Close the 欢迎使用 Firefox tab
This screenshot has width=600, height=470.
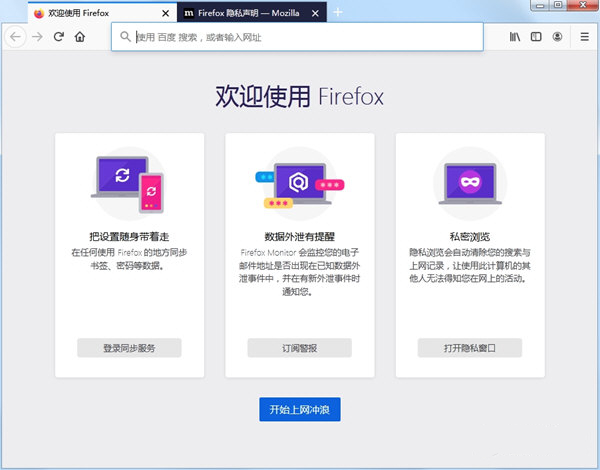165,13
